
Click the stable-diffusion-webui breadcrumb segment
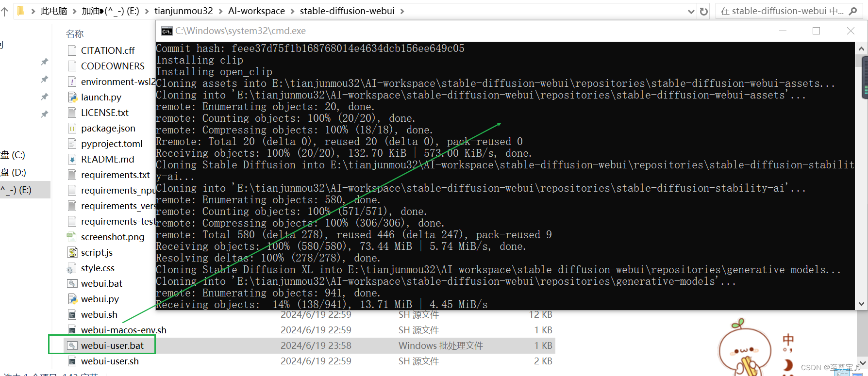tap(347, 11)
